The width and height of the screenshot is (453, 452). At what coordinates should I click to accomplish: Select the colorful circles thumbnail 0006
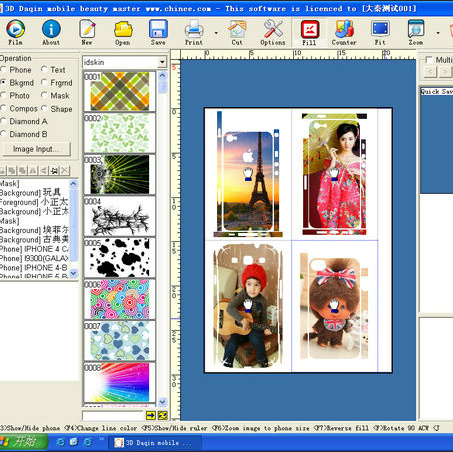click(119, 299)
